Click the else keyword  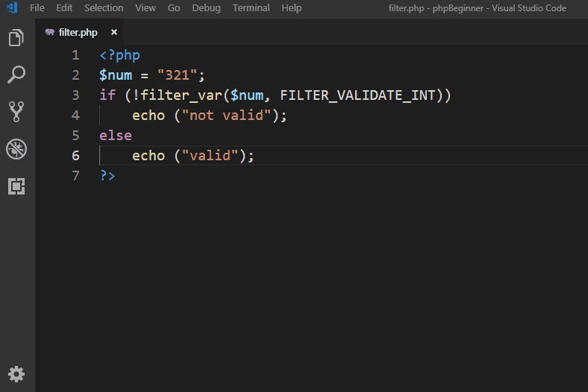116,135
